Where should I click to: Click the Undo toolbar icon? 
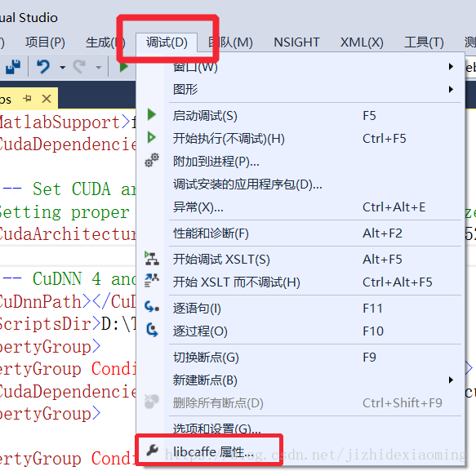(43, 66)
